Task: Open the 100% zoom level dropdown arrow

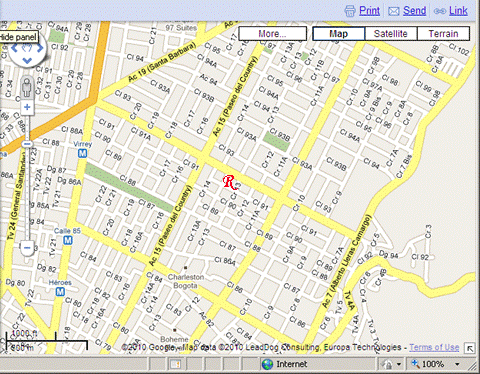Action: (458, 364)
